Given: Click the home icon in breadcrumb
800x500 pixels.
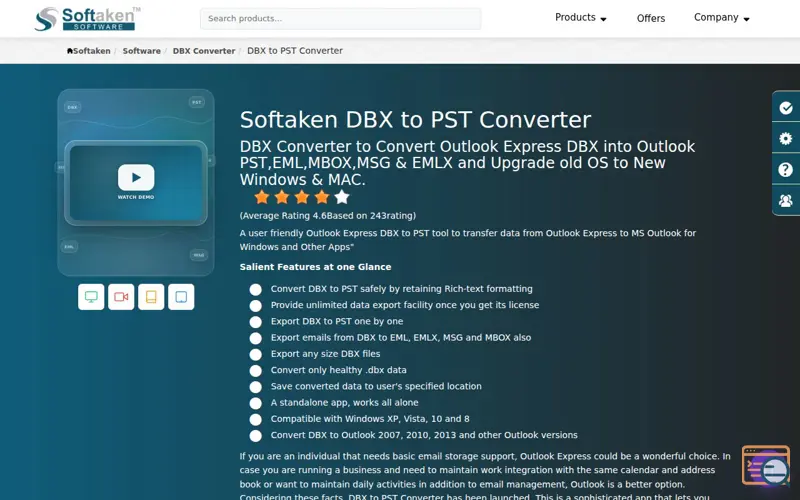Looking at the screenshot, I should pyautogui.click(x=70, y=51).
